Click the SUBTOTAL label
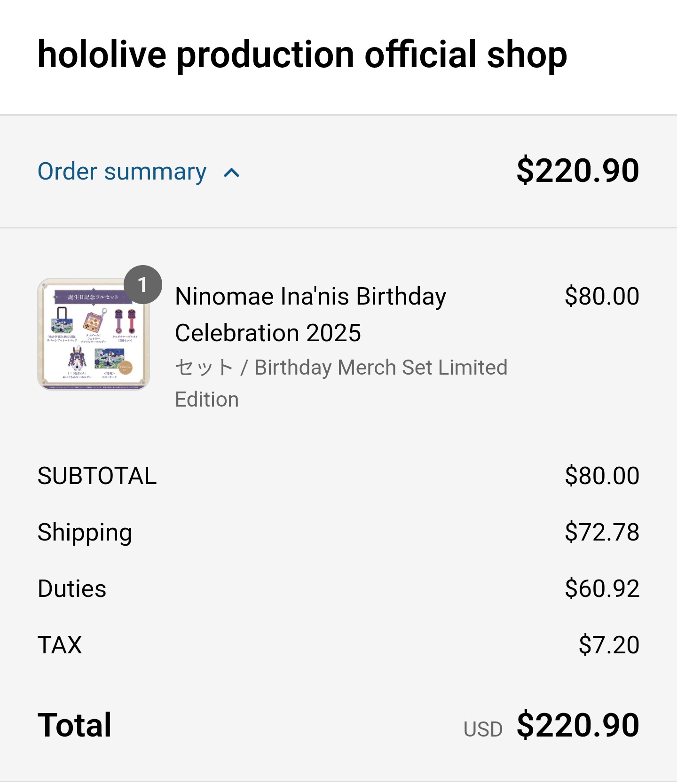The image size is (677, 784). [x=97, y=476]
